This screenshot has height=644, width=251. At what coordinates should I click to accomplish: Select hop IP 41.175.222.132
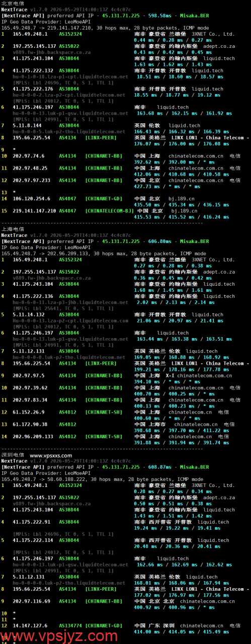tap(33, 70)
